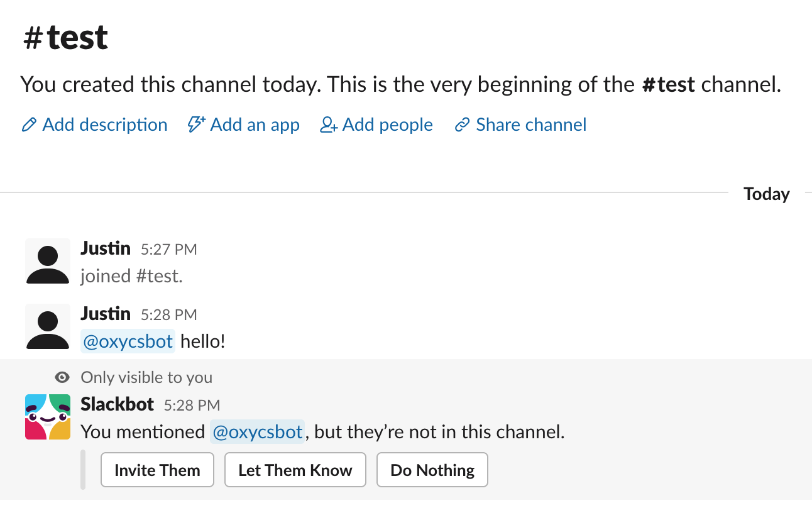Screen dimensions: 812x520
Task: Click Justin's avatar on the joined #test message
Action: (x=48, y=261)
